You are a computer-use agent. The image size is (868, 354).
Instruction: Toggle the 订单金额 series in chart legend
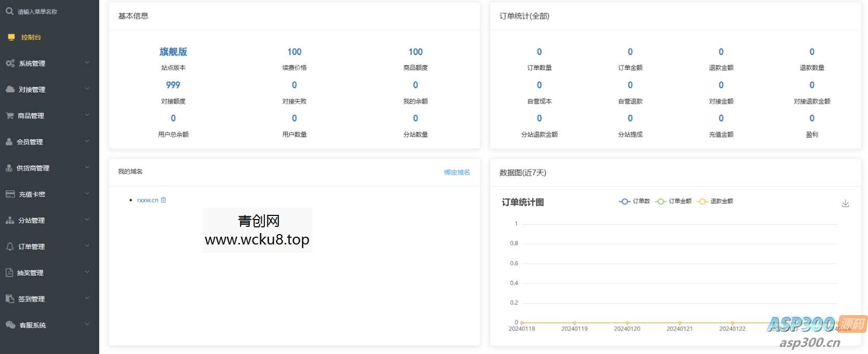673,201
